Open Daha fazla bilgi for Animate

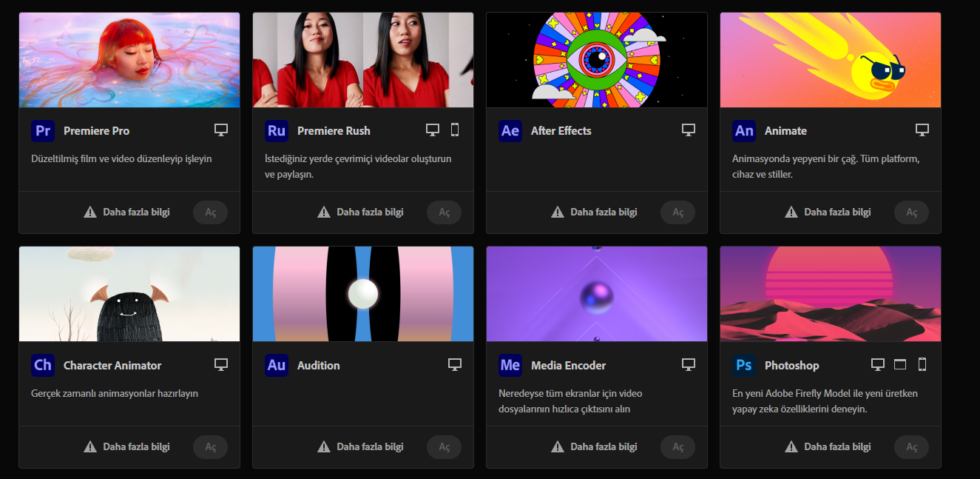pyautogui.click(x=837, y=212)
